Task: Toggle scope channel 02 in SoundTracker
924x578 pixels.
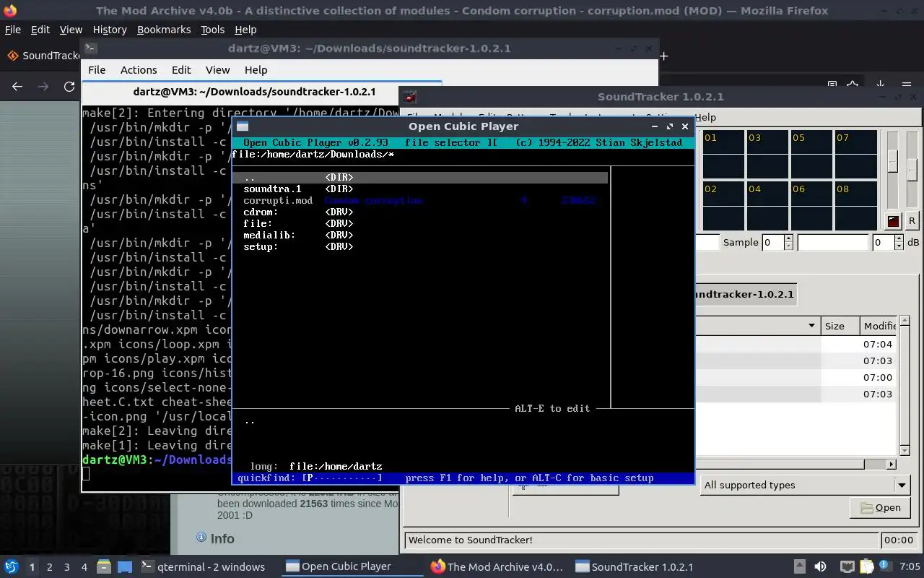Action: point(723,206)
